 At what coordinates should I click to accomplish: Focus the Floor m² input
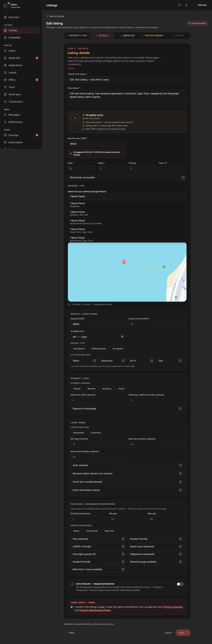tap(173, 169)
